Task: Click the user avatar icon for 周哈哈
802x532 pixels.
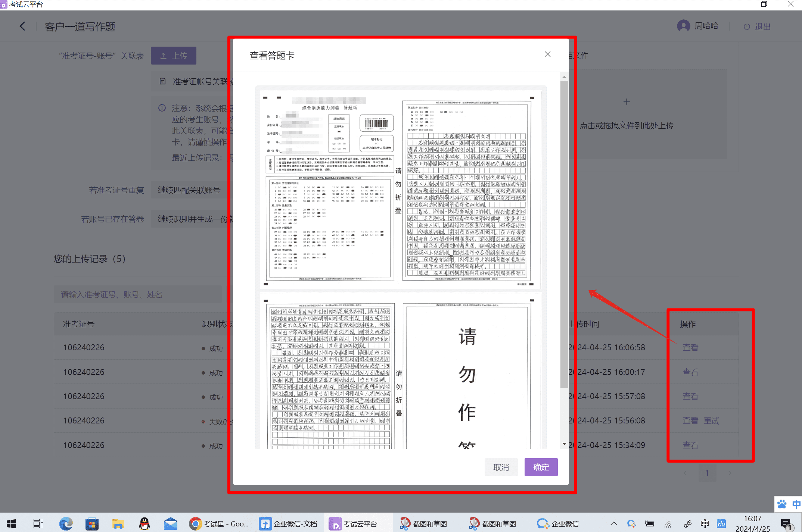Action: (683, 26)
